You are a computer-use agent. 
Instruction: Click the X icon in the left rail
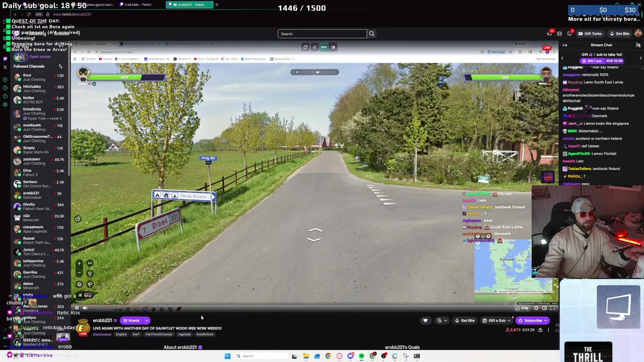tap(6, 67)
